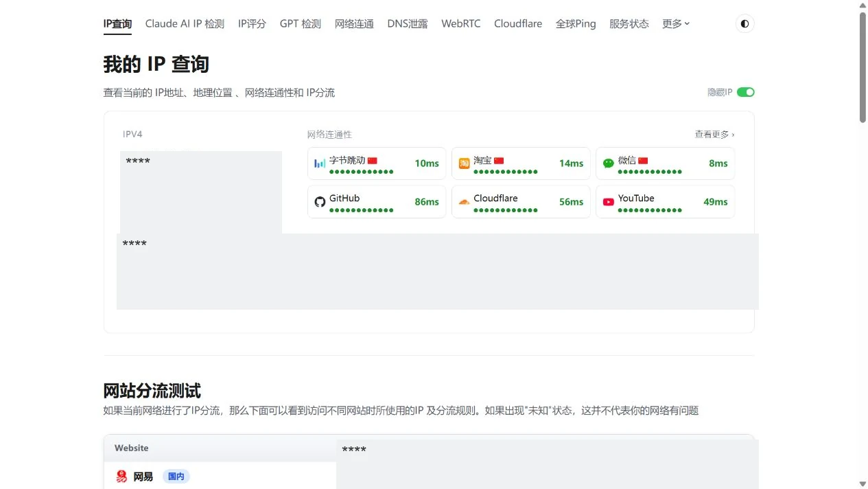Click the page vertical scrollbar thumb

[x=863, y=67]
